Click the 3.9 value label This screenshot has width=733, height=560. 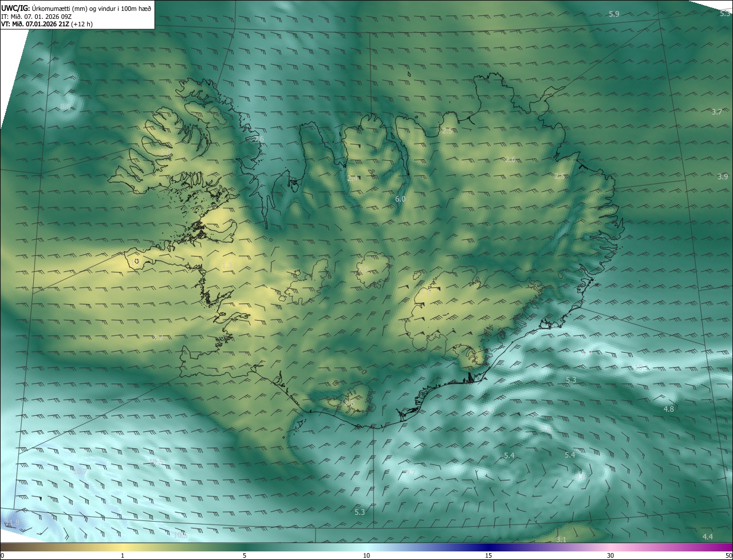tap(723, 176)
